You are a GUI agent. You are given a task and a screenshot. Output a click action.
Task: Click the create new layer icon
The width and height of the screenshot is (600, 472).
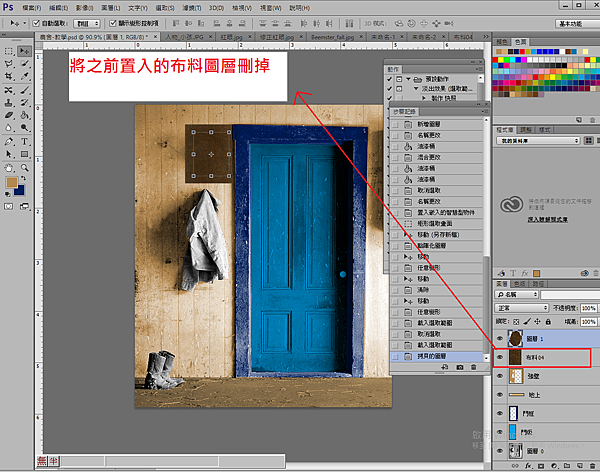(580, 466)
